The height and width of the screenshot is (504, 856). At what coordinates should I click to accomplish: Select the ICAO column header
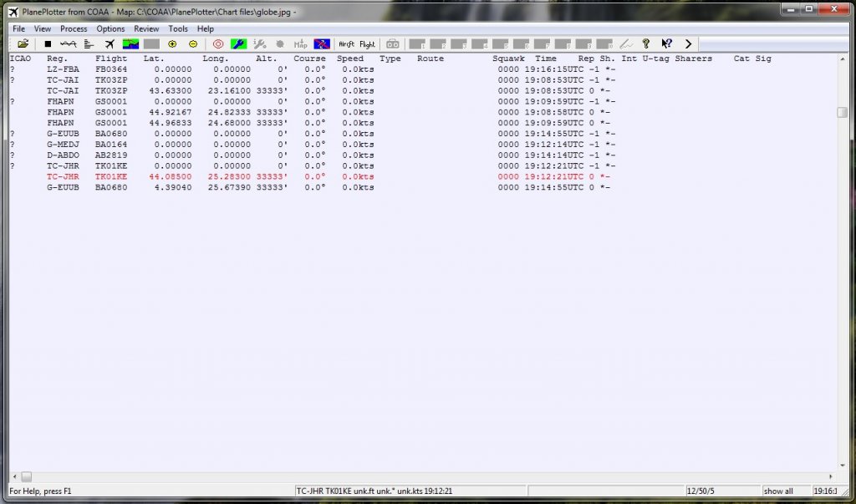[x=21, y=59]
